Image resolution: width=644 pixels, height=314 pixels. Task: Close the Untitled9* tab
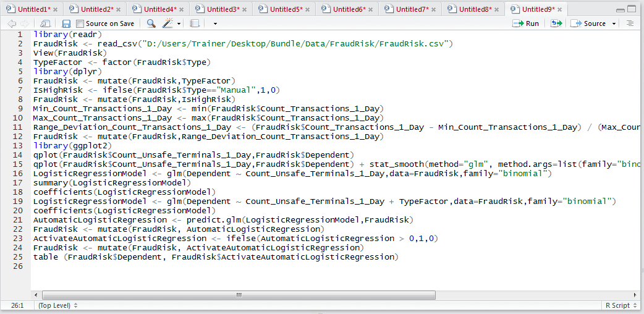[559, 9]
